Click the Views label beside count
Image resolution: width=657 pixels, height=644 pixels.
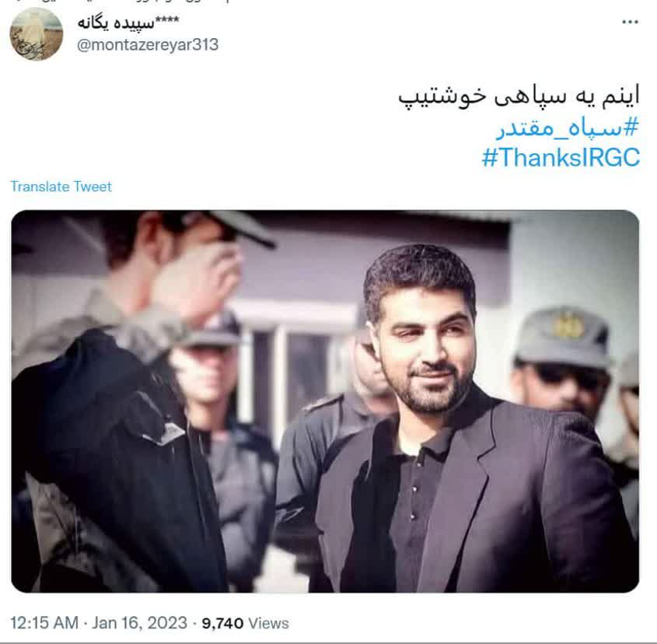(268, 623)
